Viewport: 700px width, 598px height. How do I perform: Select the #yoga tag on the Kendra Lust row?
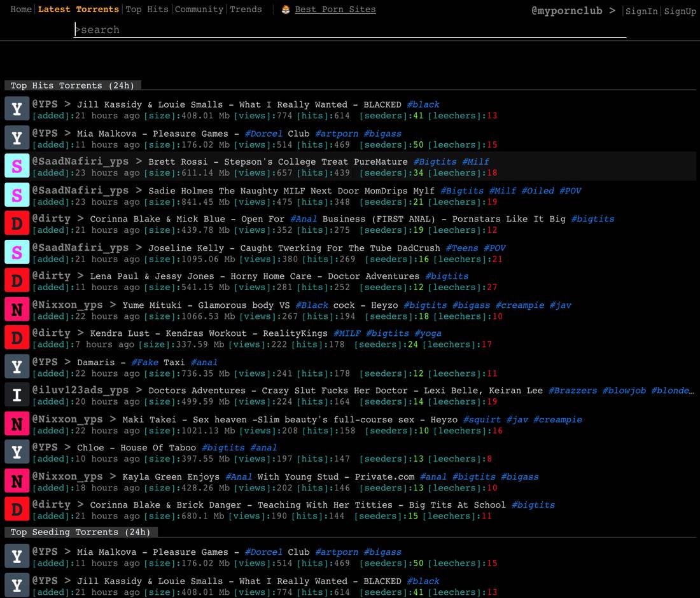pyautogui.click(x=428, y=333)
